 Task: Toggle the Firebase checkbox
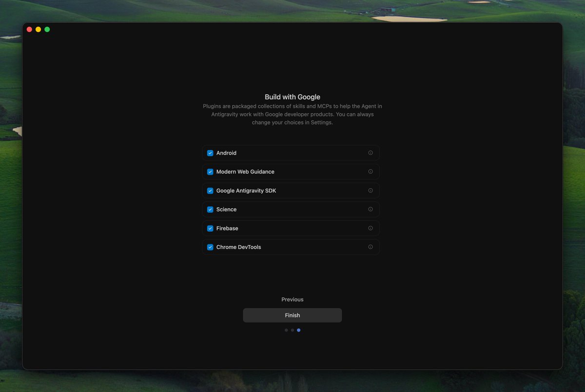(210, 228)
